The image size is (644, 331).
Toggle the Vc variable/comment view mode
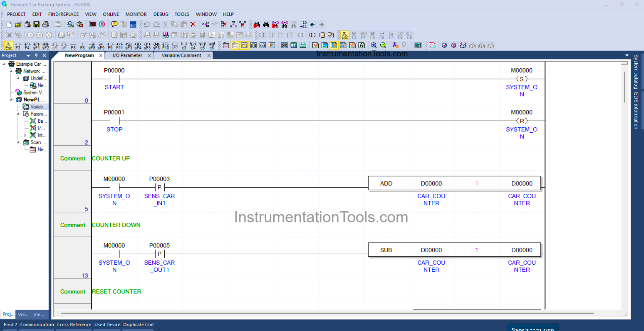coord(353,45)
